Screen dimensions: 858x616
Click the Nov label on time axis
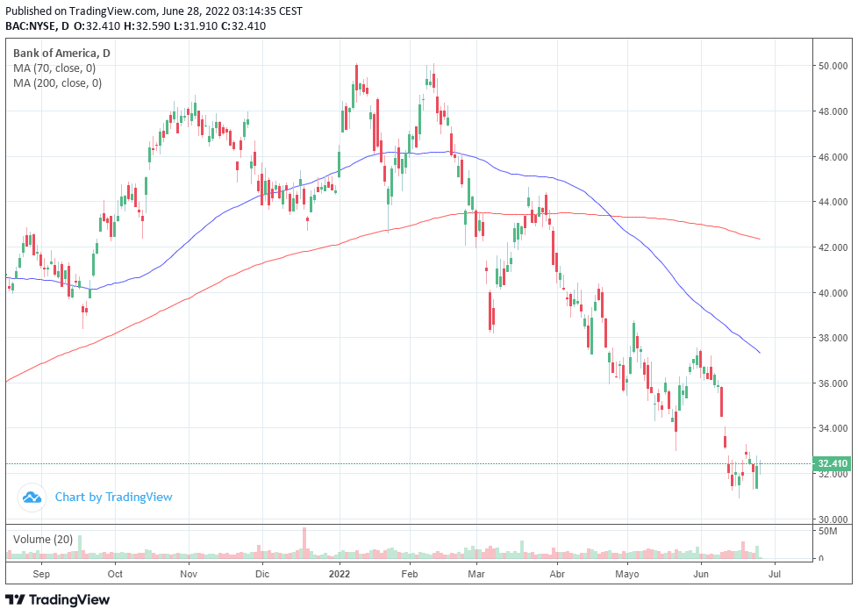tap(189, 574)
